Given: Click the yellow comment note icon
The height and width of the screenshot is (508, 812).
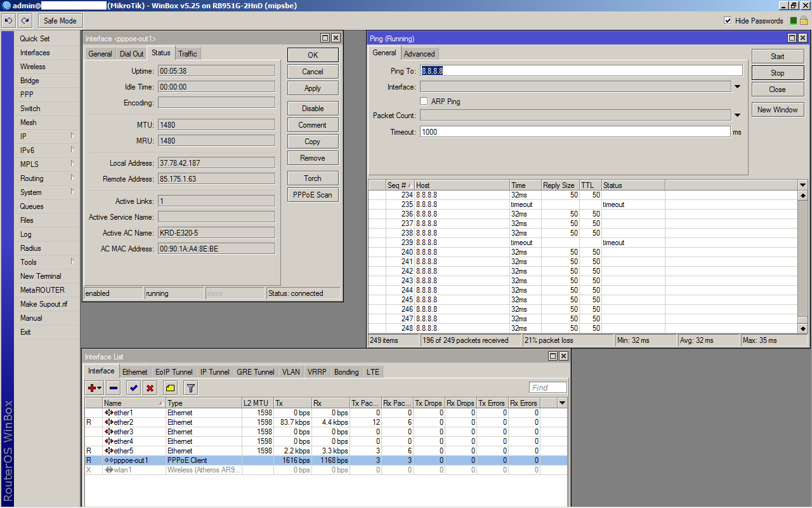Looking at the screenshot, I should click(170, 387).
